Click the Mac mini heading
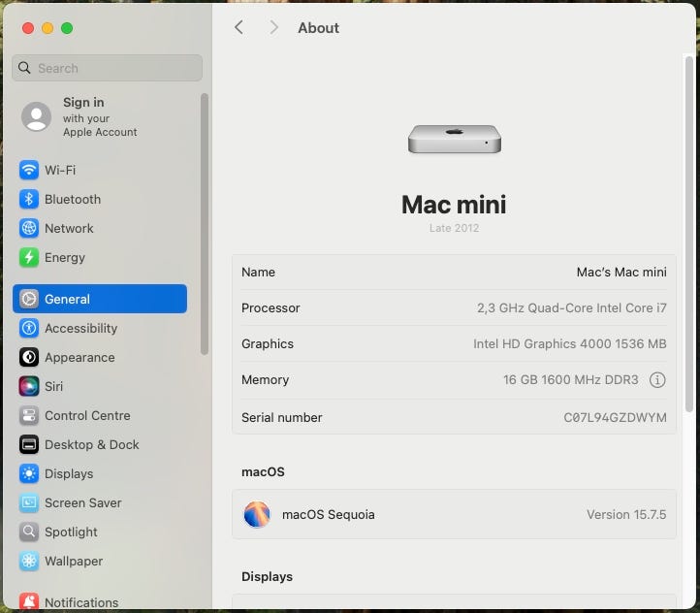The height and width of the screenshot is (613, 700). click(x=454, y=205)
